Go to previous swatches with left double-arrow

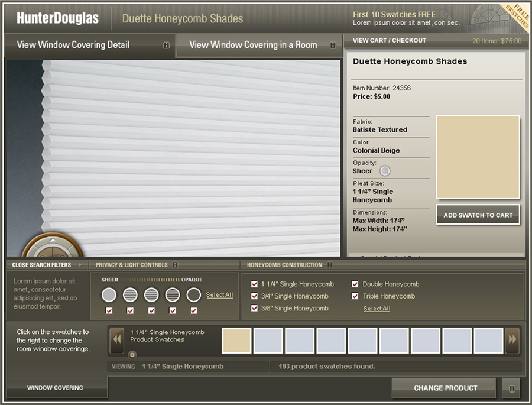point(117,339)
